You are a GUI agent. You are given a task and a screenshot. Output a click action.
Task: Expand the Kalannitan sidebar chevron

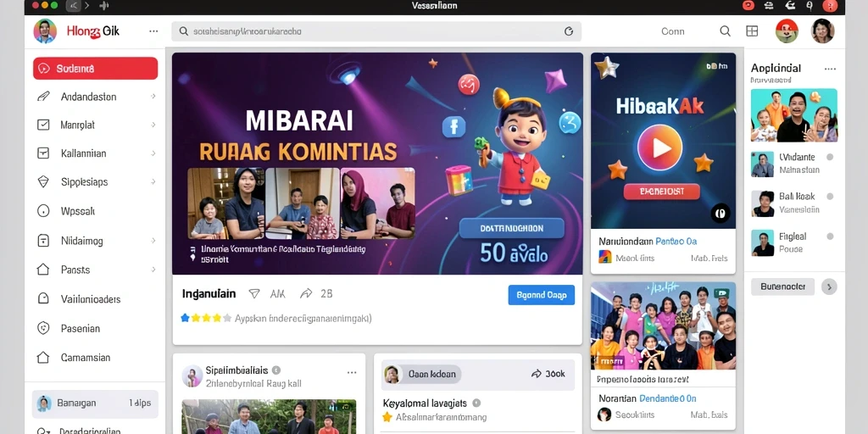pos(153,153)
